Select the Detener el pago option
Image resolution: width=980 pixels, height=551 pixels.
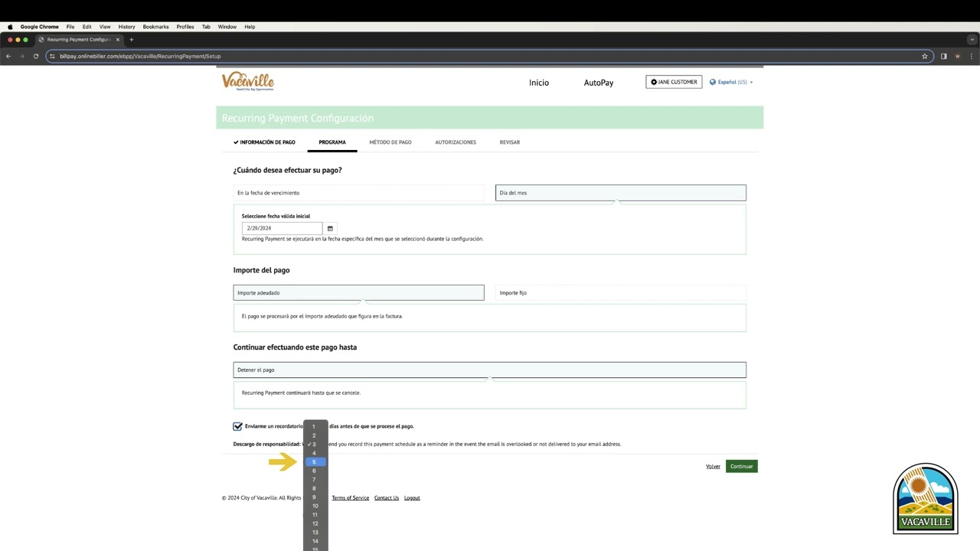click(490, 370)
